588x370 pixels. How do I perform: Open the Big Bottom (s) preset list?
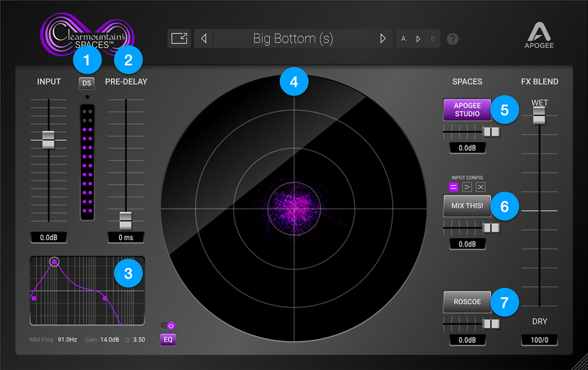click(293, 38)
